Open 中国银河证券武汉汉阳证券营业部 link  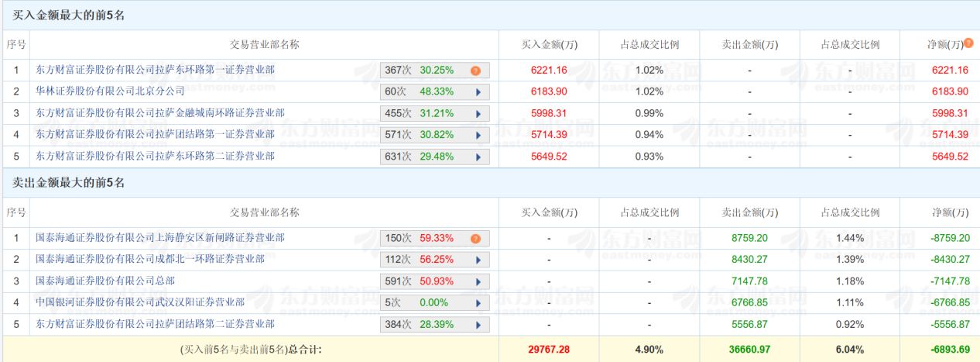[140, 302]
